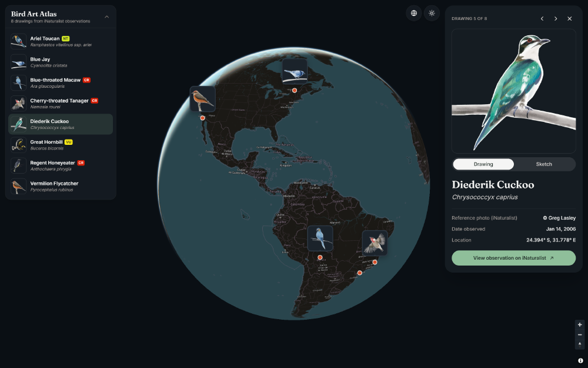Select the Drawing view option
588x368 pixels.
click(483, 164)
